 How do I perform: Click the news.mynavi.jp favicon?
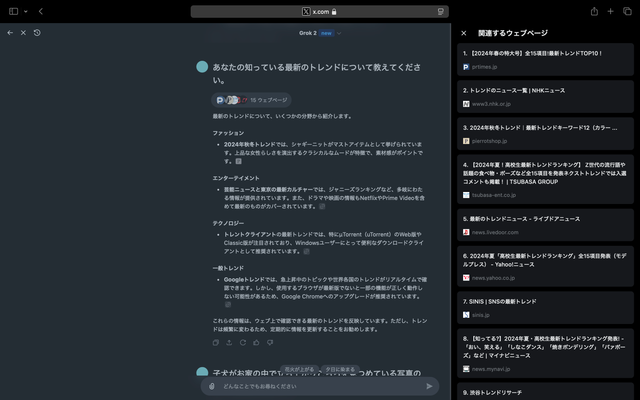pos(466,369)
